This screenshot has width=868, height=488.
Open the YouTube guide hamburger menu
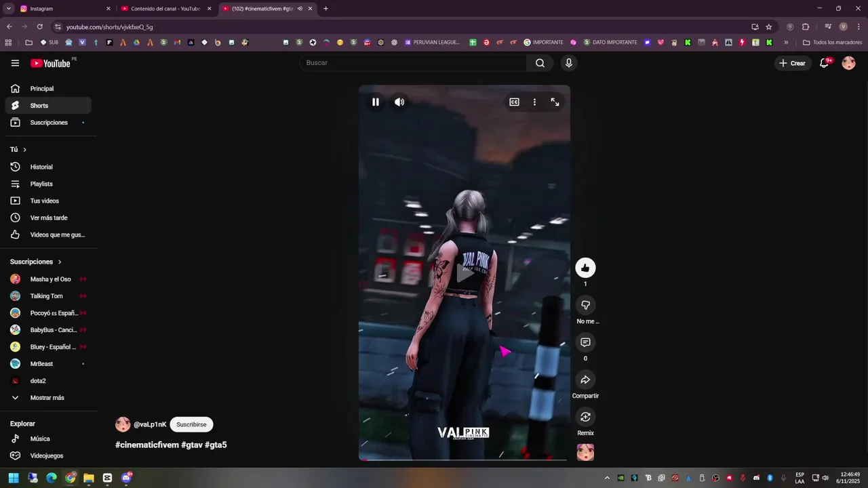[15, 63]
